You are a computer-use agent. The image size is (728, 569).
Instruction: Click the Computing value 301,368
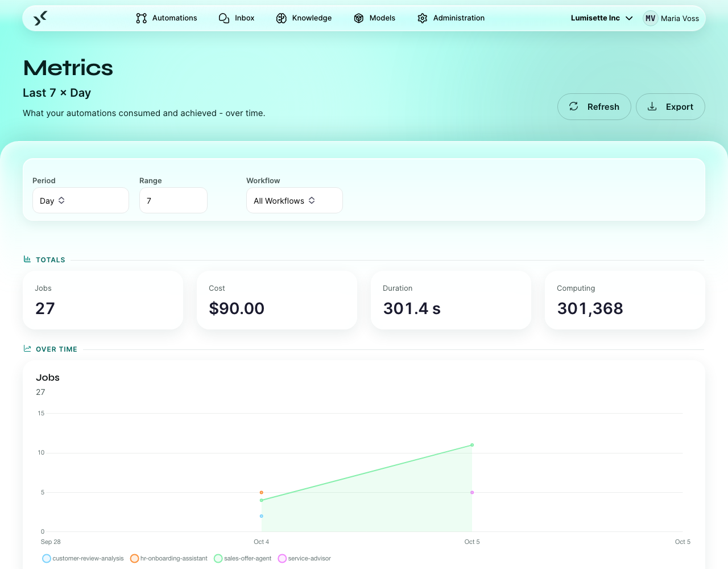(590, 308)
